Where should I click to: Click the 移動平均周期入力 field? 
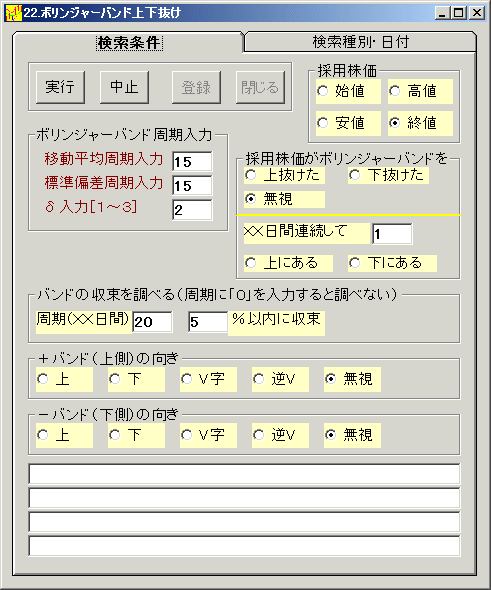pyautogui.click(x=192, y=162)
